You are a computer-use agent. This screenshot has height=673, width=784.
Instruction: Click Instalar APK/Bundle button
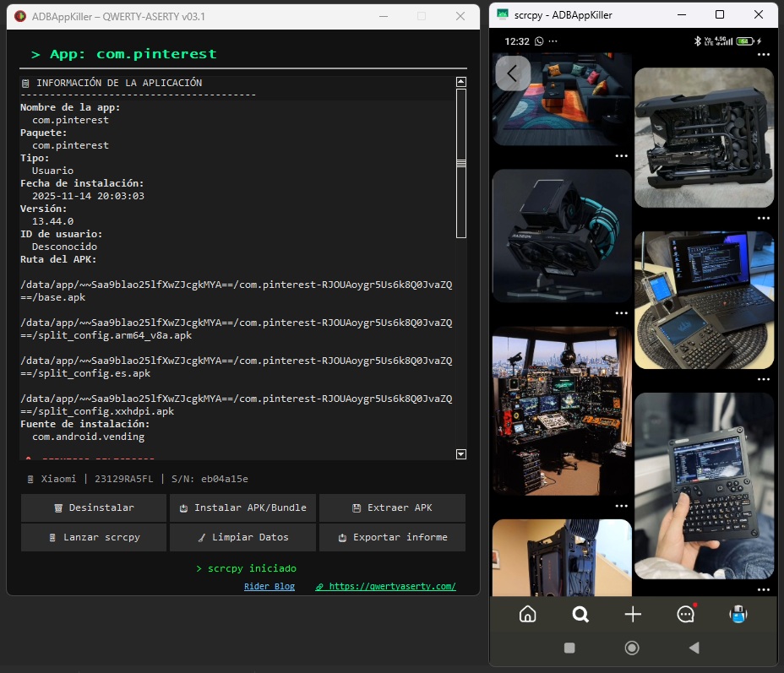[x=243, y=507]
